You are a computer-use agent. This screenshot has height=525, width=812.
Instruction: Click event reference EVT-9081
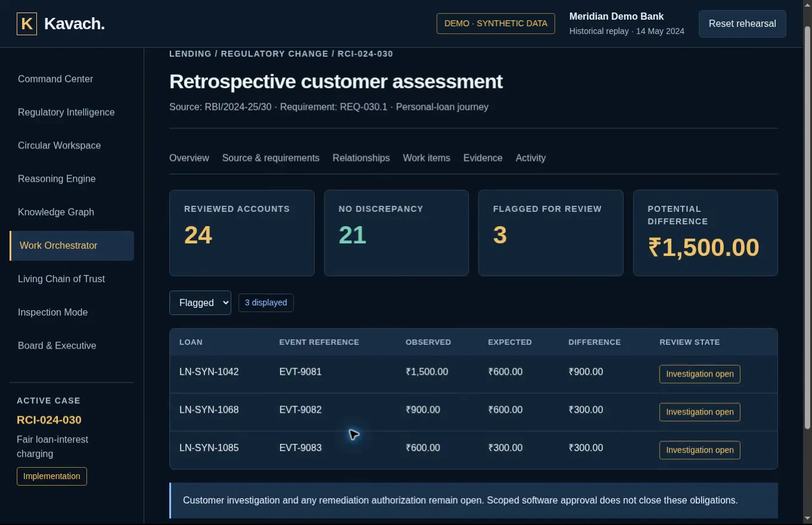[300, 372]
